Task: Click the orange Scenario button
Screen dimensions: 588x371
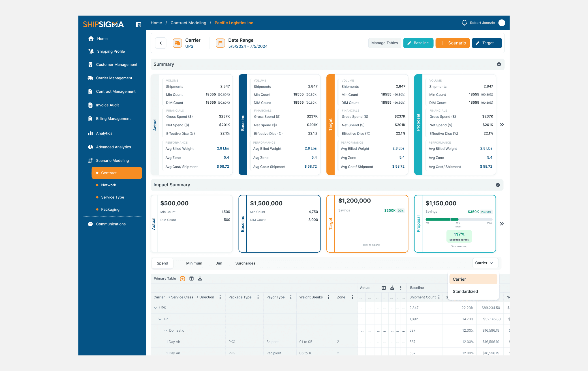Action: pos(452,43)
